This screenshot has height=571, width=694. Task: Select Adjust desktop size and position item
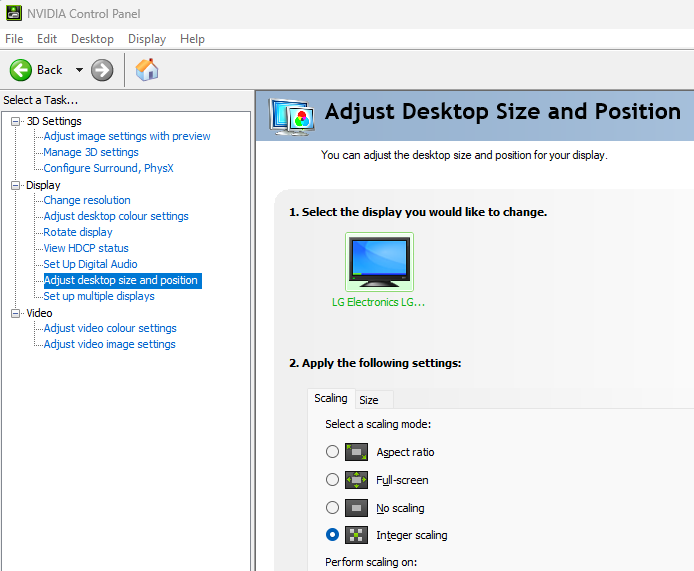coord(123,281)
